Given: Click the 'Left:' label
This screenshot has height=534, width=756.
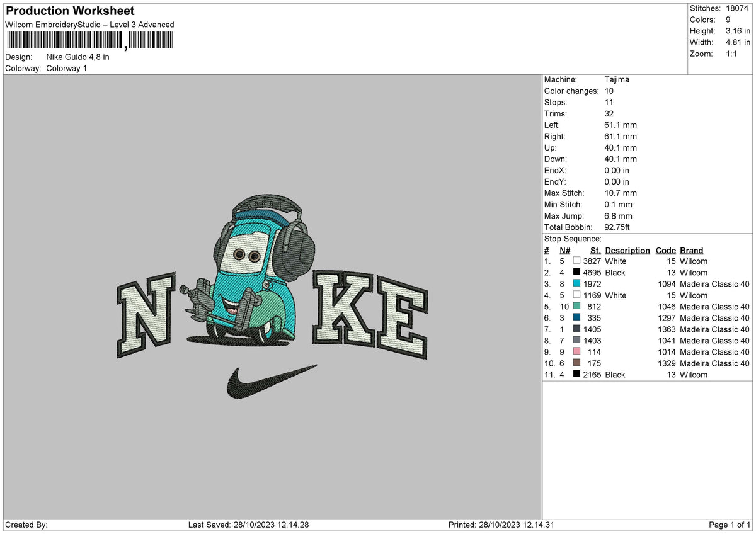Looking at the screenshot, I should pyautogui.click(x=553, y=125).
